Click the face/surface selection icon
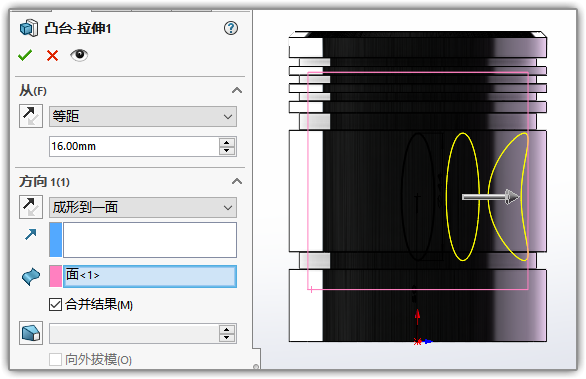The height and width of the screenshot is (379, 586). tap(31, 277)
